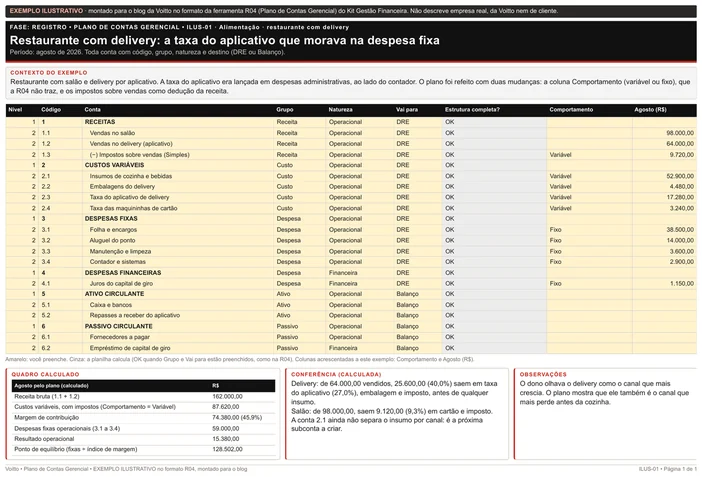Click the 'Vai para' column header
The image size is (702, 477).
coord(407,110)
